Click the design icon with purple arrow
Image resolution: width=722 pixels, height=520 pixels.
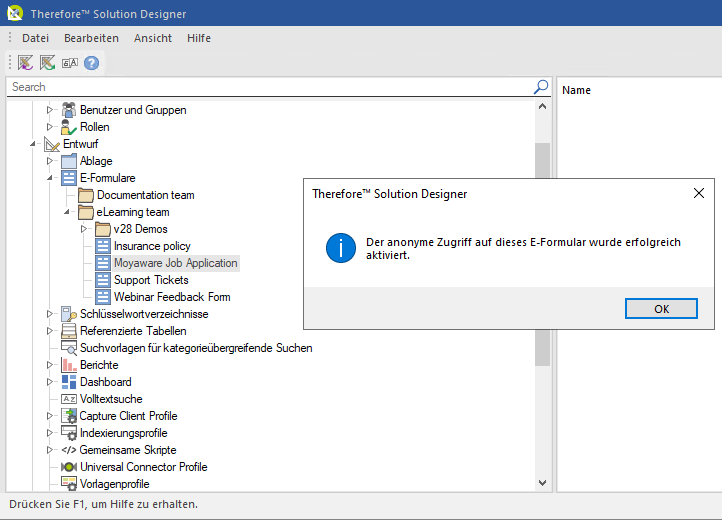click(x=25, y=63)
